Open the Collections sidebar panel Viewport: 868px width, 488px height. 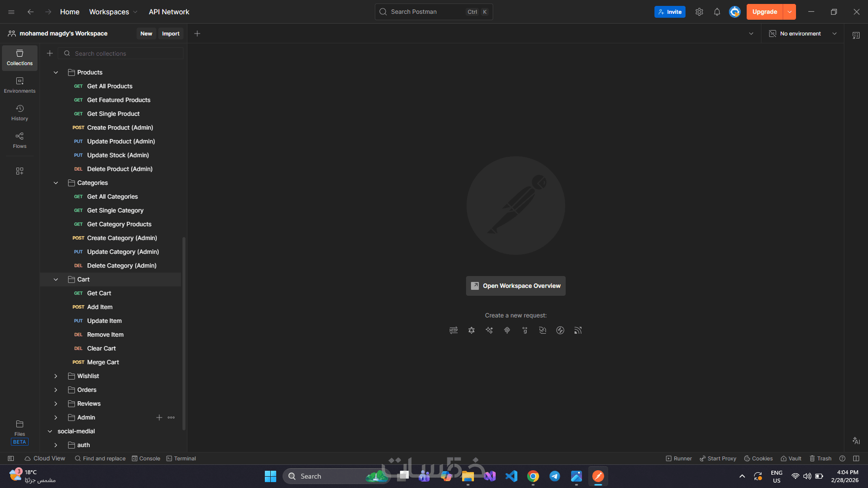(x=20, y=58)
